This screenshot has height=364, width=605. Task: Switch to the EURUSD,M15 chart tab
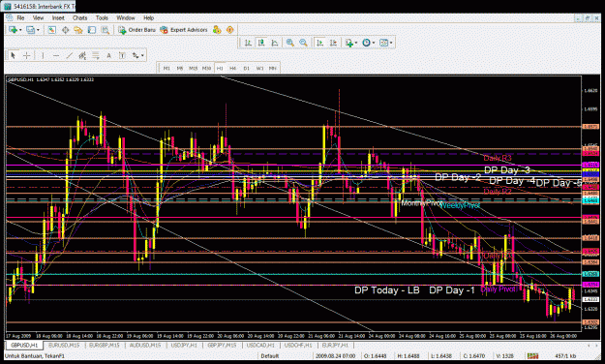pos(64,345)
